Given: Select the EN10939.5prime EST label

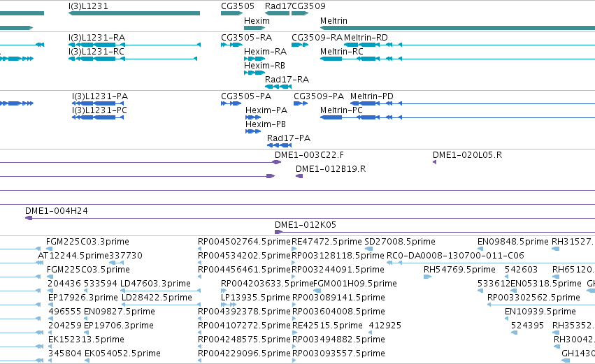Looking at the screenshot, I should [x=540, y=312].
